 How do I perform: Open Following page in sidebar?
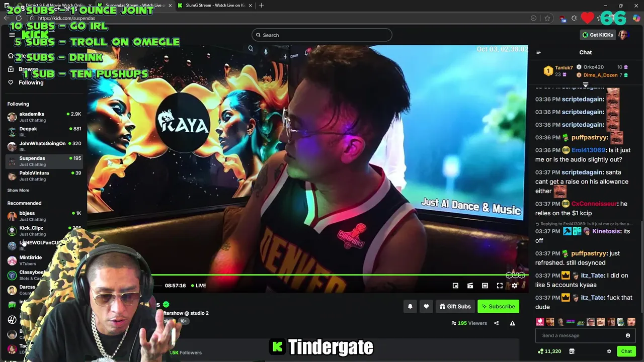pyautogui.click(x=31, y=82)
